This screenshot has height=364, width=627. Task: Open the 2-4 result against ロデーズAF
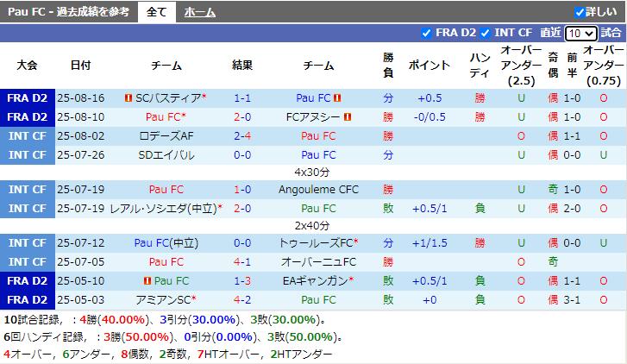242,136
